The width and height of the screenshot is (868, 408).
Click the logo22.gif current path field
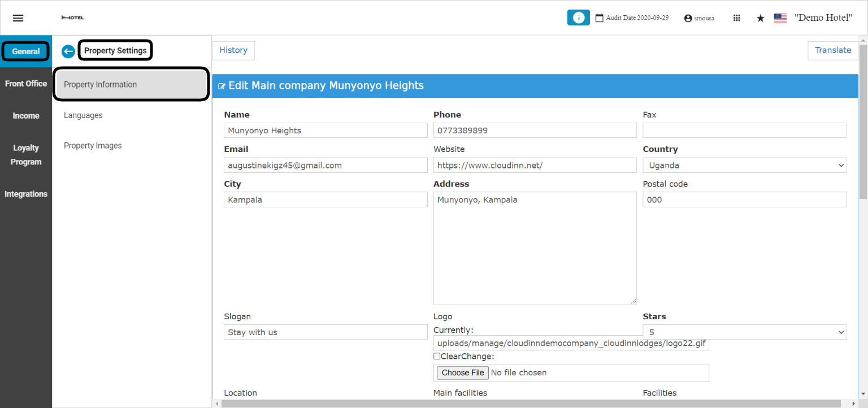point(571,343)
